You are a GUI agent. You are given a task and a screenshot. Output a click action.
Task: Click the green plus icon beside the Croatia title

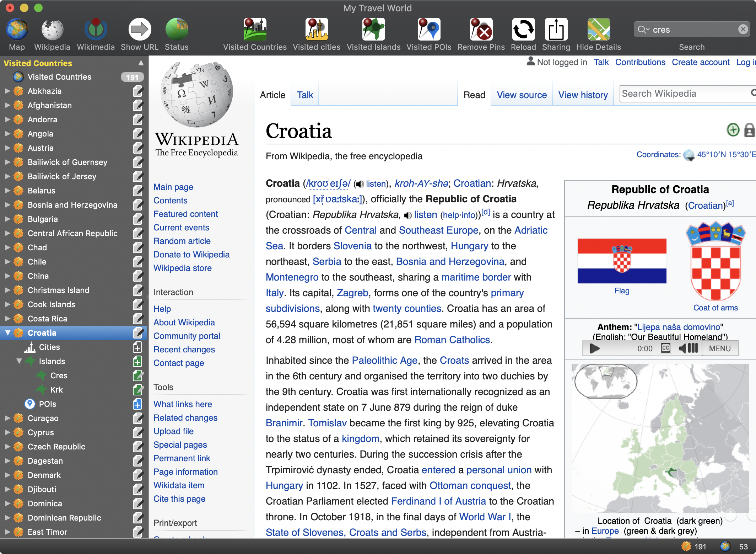[733, 130]
